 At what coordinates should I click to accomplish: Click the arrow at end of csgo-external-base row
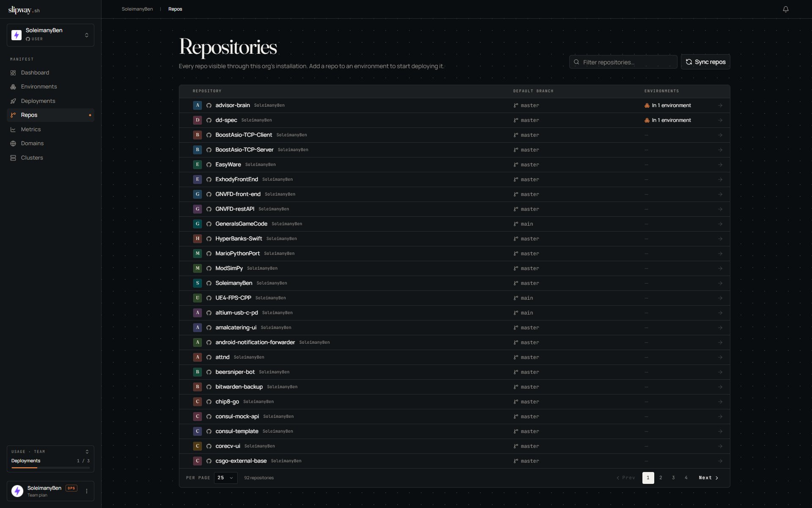[x=720, y=461]
